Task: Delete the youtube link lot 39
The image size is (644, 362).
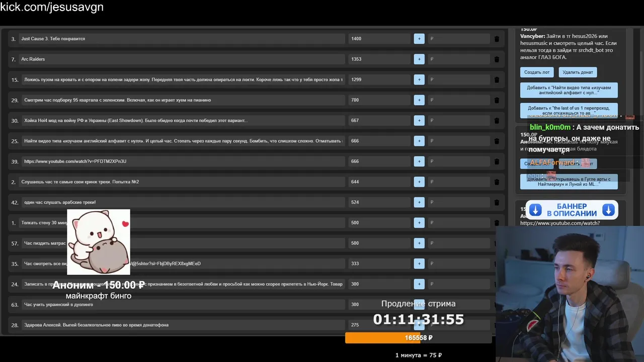Action: pos(497,161)
